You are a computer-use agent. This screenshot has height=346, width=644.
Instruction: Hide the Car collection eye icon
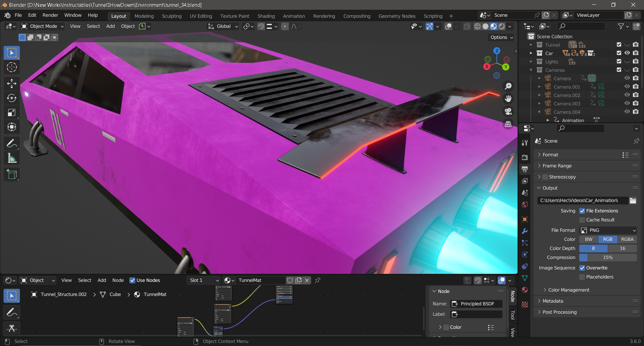click(627, 53)
